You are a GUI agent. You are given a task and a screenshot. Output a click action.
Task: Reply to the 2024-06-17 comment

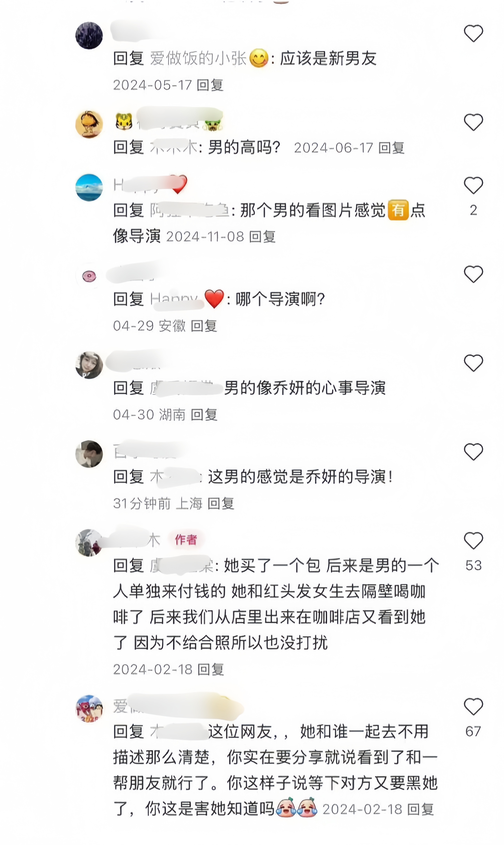(x=391, y=148)
